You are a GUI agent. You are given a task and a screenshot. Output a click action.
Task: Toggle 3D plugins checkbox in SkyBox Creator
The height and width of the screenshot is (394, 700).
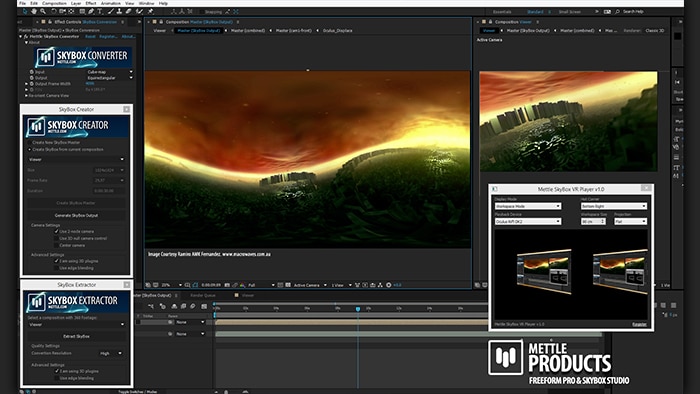56,261
